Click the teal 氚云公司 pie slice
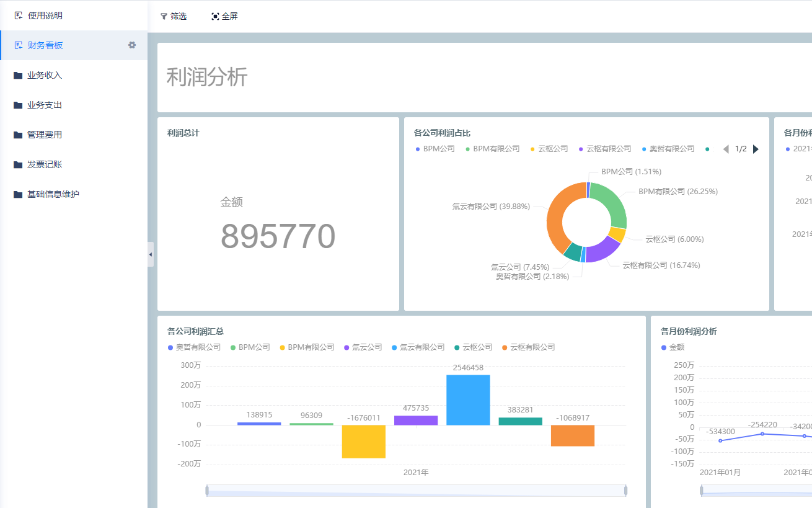Viewport: 812px width, 508px height. pyautogui.click(x=573, y=252)
